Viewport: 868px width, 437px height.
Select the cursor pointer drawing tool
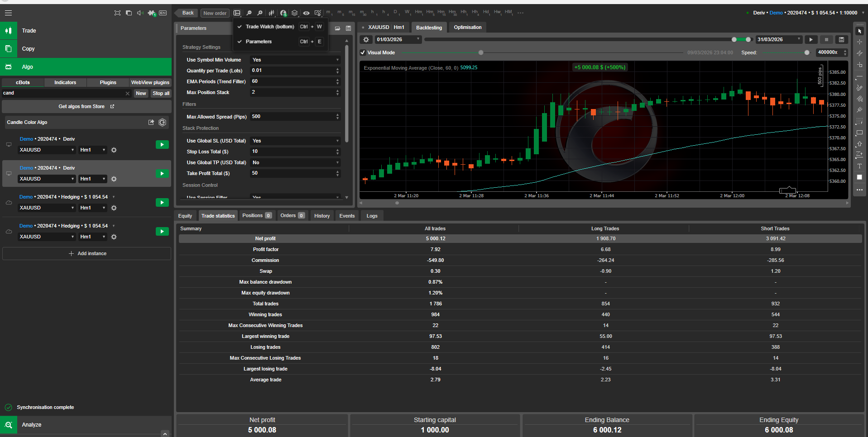click(x=859, y=31)
